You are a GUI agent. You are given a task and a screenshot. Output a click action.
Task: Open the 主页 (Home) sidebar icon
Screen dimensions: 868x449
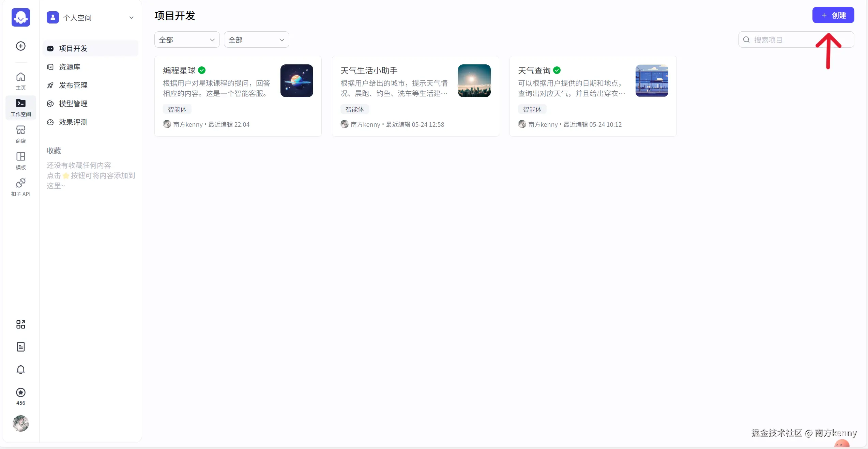click(20, 81)
